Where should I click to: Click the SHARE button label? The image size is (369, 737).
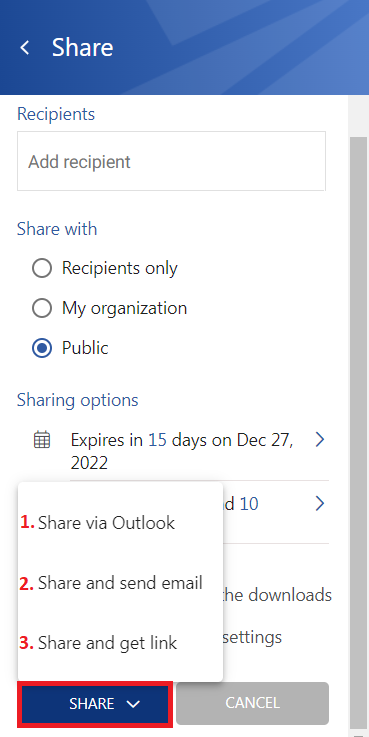point(92,704)
